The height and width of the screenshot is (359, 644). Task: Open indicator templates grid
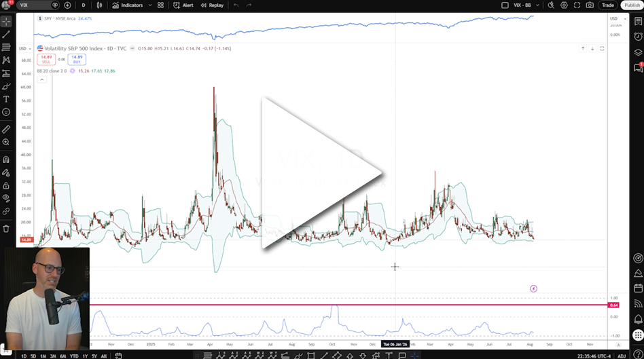(160, 5)
